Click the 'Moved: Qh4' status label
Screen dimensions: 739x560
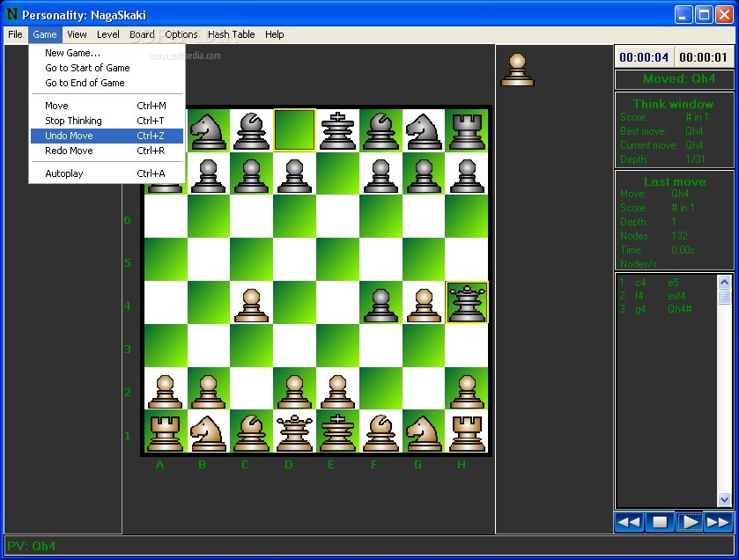[x=679, y=78]
